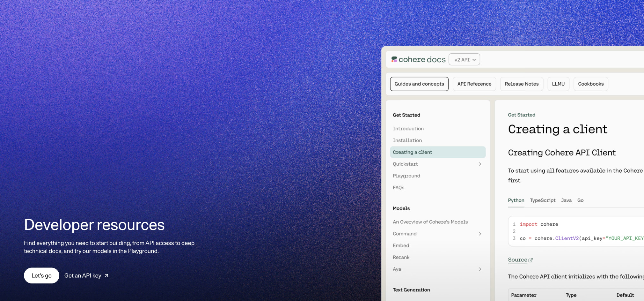Click the arrow icon beside Get an API key
This screenshot has width=644, height=301.
(x=106, y=276)
